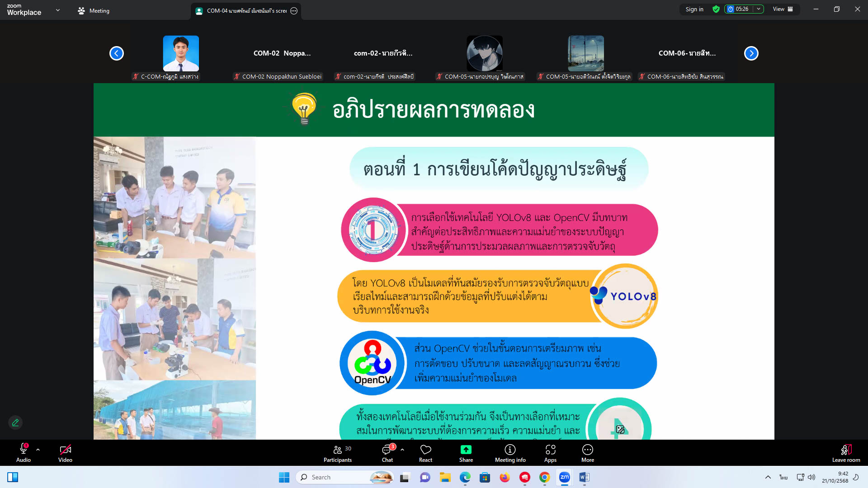Click the Sign in button
Screen dimensions: 868x488
tap(694, 9)
